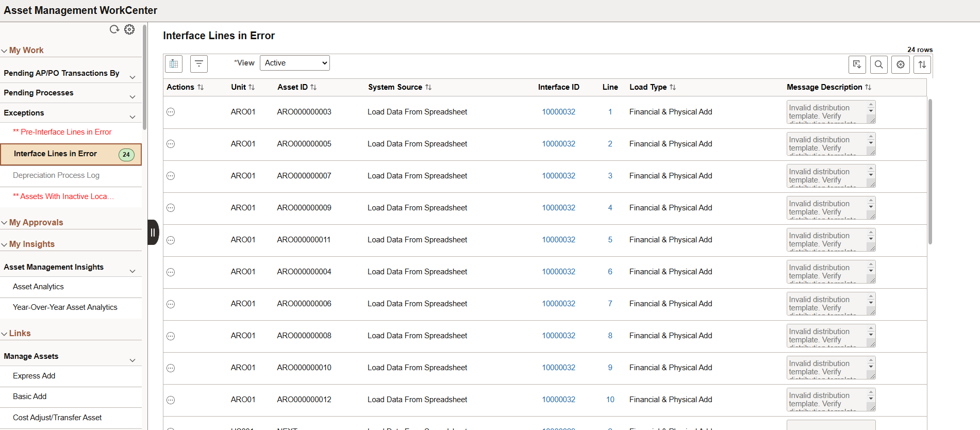The height and width of the screenshot is (430, 980).
Task: Click the 24 count badge
Action: pyautogui.click(x=126, y=154)
